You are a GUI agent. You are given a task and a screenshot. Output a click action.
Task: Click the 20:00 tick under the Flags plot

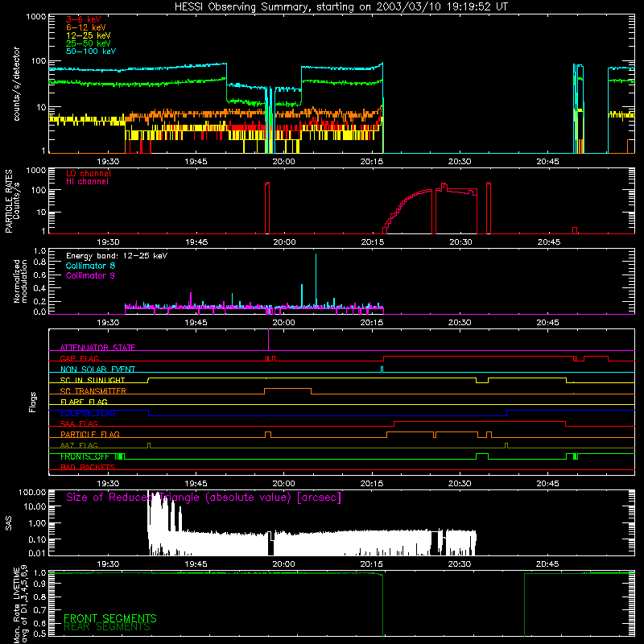pyautogui.click(x=284, y=484)
